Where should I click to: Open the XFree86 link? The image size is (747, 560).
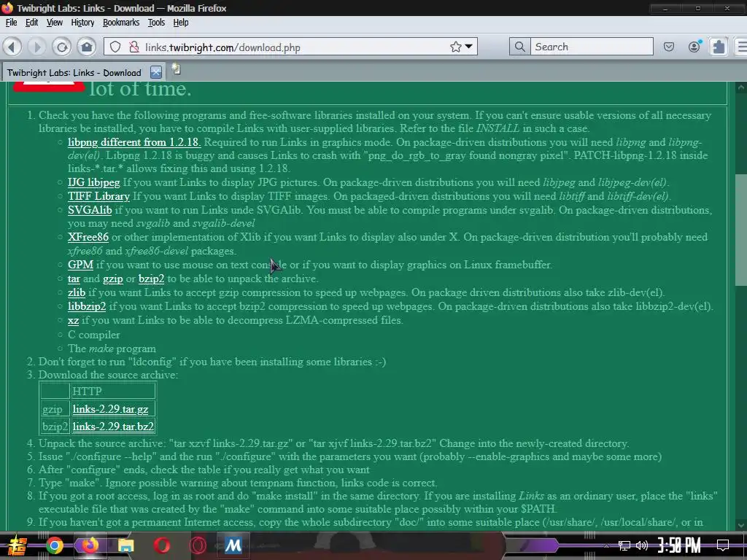[88, 237]
